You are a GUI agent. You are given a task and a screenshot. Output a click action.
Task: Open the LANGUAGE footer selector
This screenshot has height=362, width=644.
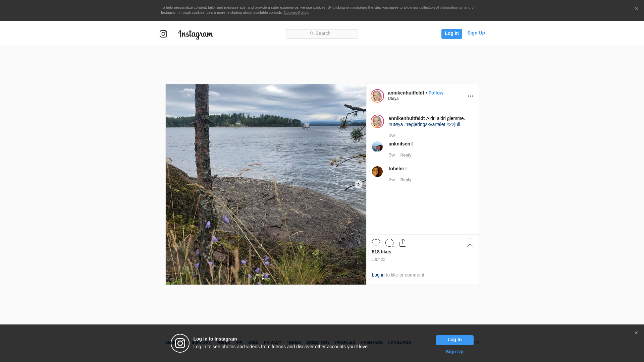click(x=399, y=343)
